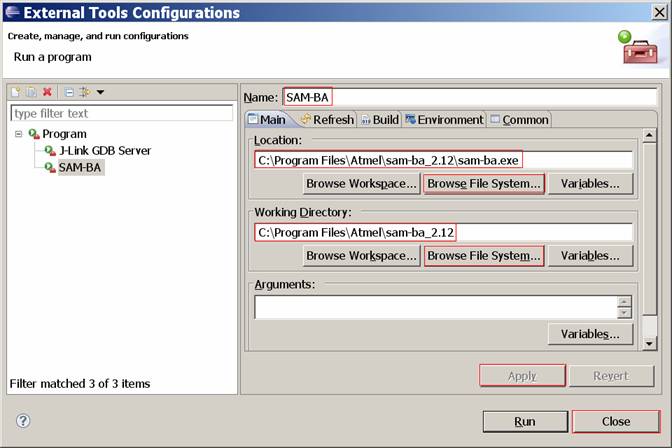Switch to the Main tab
The image size is (672, 448).
tap(268, 120)
